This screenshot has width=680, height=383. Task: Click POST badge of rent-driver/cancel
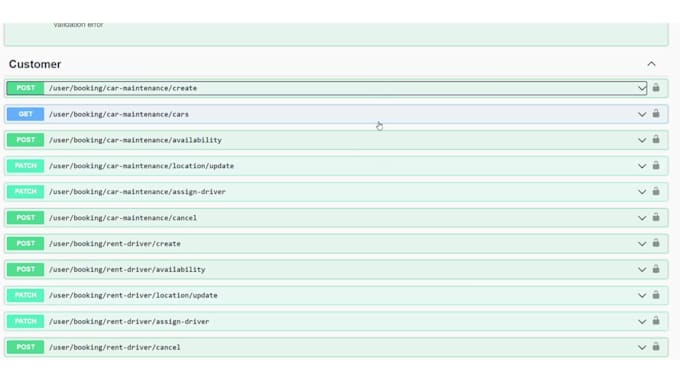point(25,347)
